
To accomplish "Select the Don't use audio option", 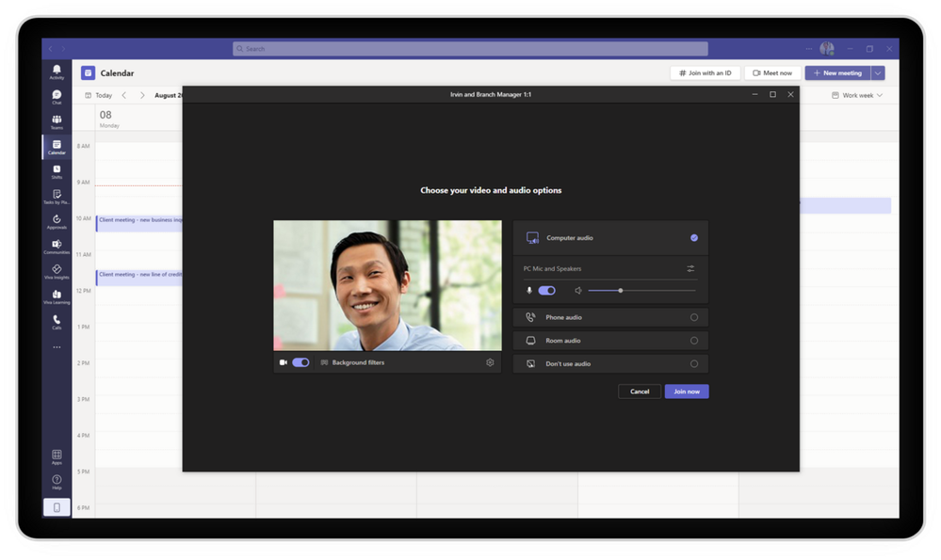I will pyautogui.click(x=610, y=363).
